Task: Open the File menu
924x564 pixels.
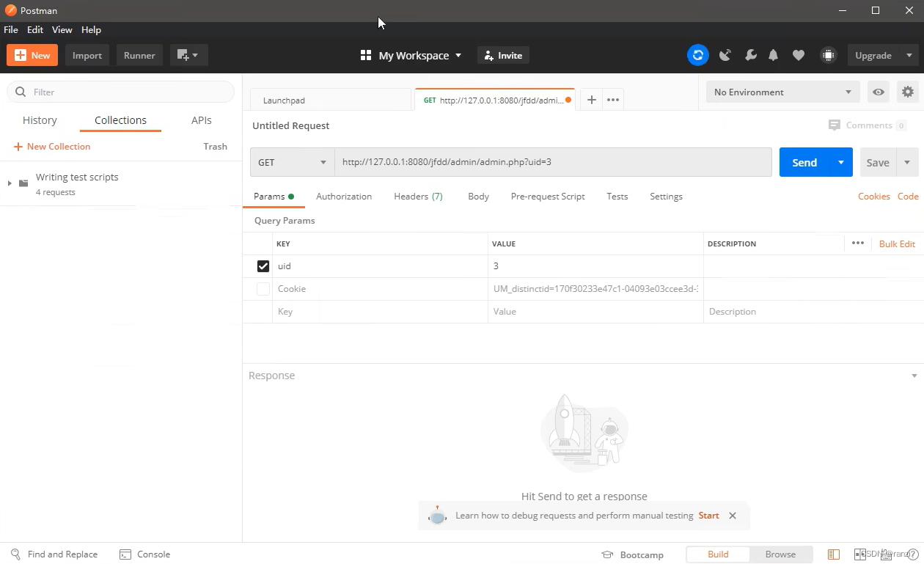Action: pyautogui.click(x=11, y=30)
